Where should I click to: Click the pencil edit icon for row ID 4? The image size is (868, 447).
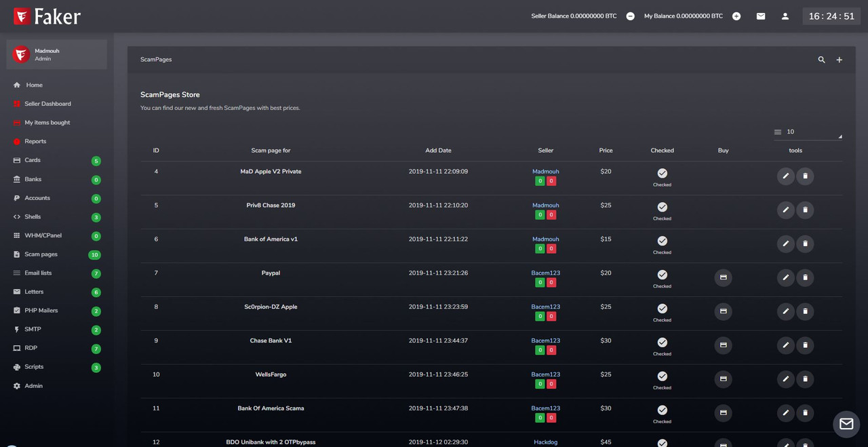(785, 176)
